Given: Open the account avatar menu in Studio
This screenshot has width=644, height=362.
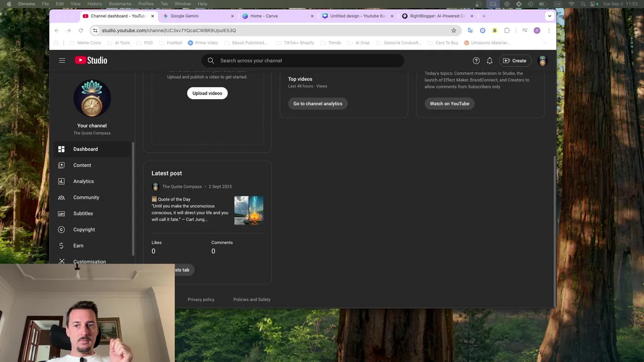Looking at the screenshot, I should 542,61.
